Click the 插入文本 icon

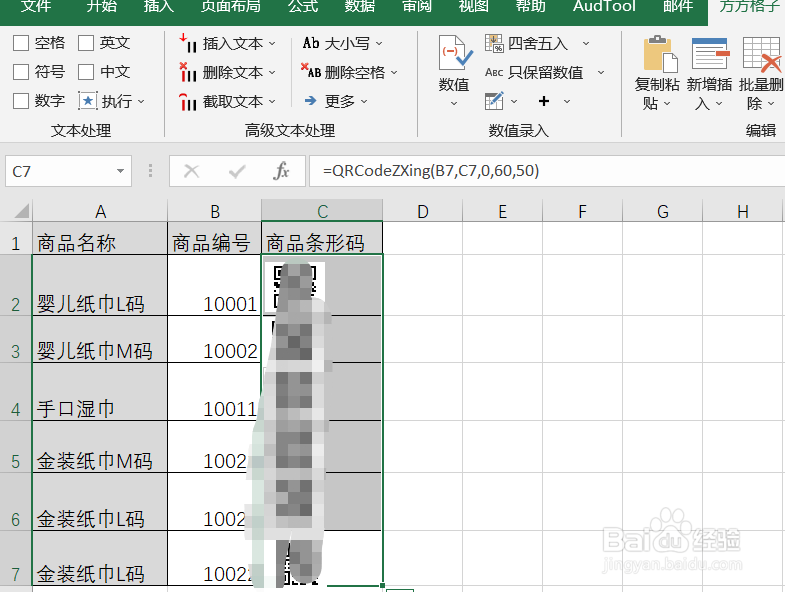point(188,43)
